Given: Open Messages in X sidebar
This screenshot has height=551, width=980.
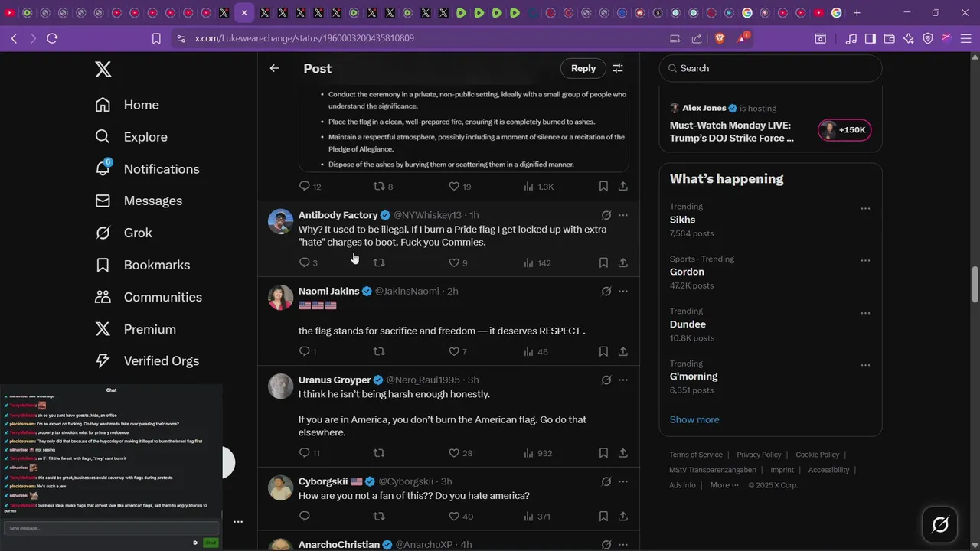Looking at the screenshot, I should (x=139, y=201).
